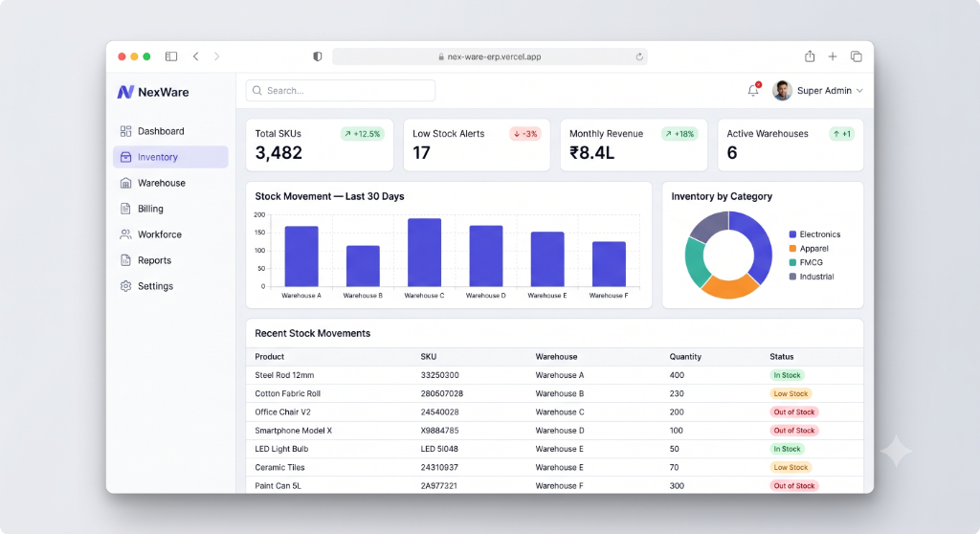
Task: Go back with browser back arrow
Action: pyautogui.click(x=195, y=56)
